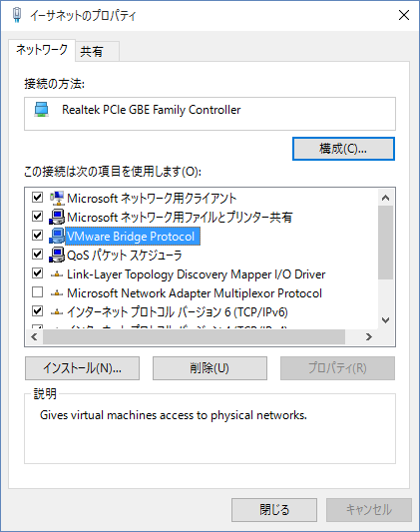The width and height of the screenshot is (420, 532).
Task: Click the horizontal scroll right arrow
Action: pos(369,337)
